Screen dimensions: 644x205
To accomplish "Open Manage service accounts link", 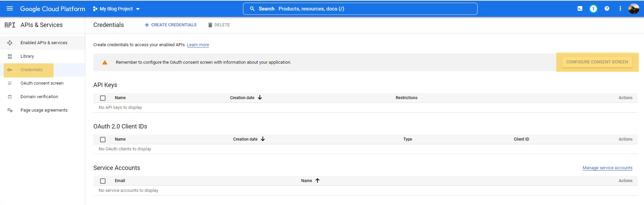I will [607, 168].
